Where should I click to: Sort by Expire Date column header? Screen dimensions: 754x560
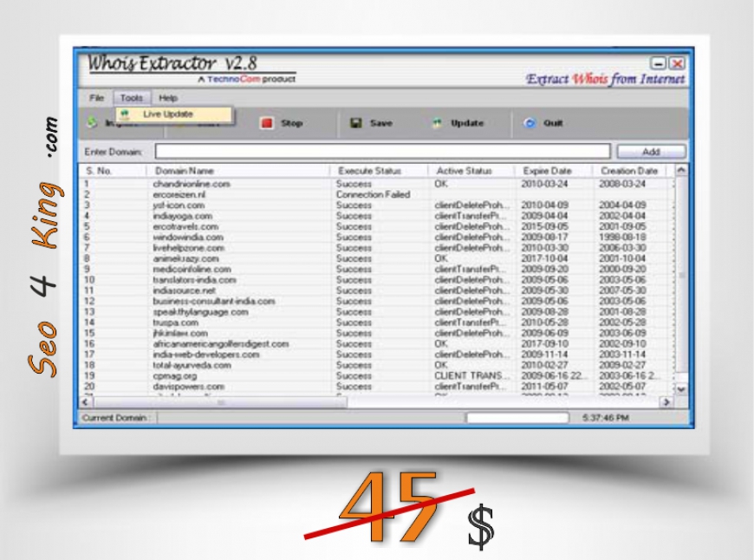point(547,171)
